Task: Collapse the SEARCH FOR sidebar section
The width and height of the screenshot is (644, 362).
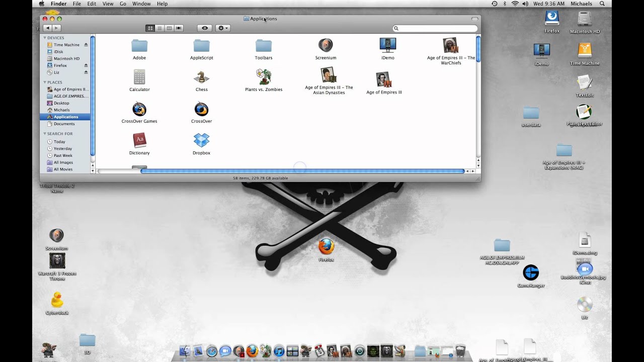Action: (x=45, y=134)
